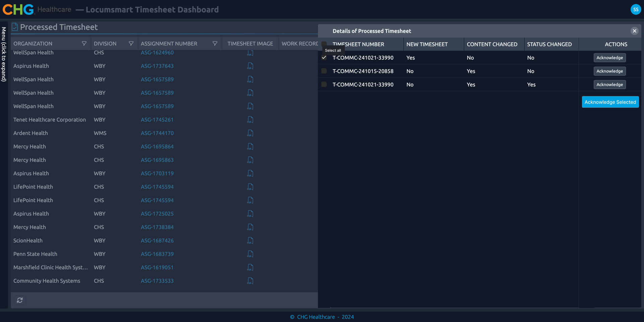
Task: Close the Details of Processed Timesheet panel
Action: pos(634,31)
